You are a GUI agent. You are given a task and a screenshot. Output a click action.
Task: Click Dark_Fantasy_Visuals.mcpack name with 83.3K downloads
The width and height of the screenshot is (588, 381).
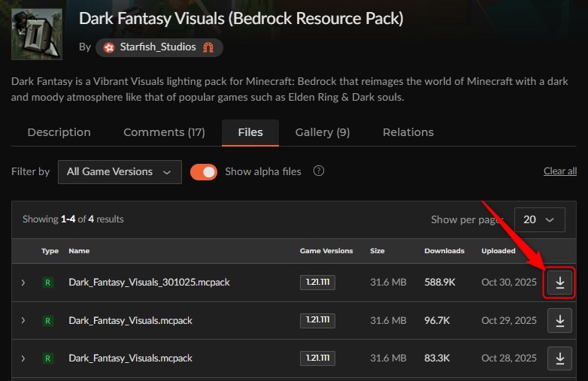131,358
